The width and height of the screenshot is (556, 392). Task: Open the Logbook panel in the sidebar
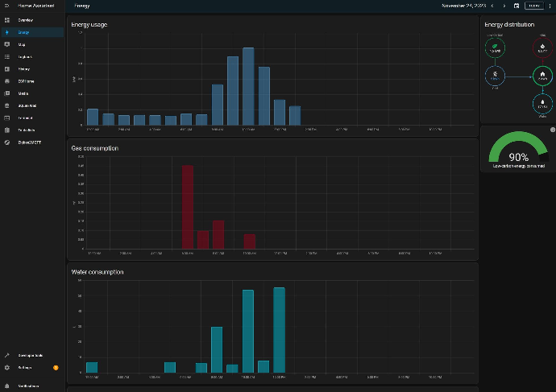(x=32, y=56)
